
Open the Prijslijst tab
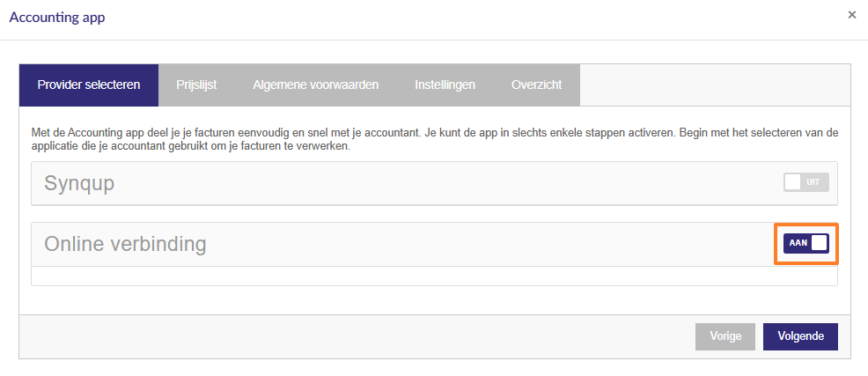tap(196, 85)
